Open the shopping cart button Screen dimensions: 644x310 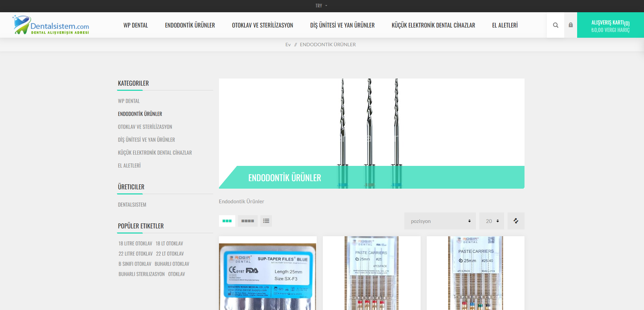coord(610,25)
